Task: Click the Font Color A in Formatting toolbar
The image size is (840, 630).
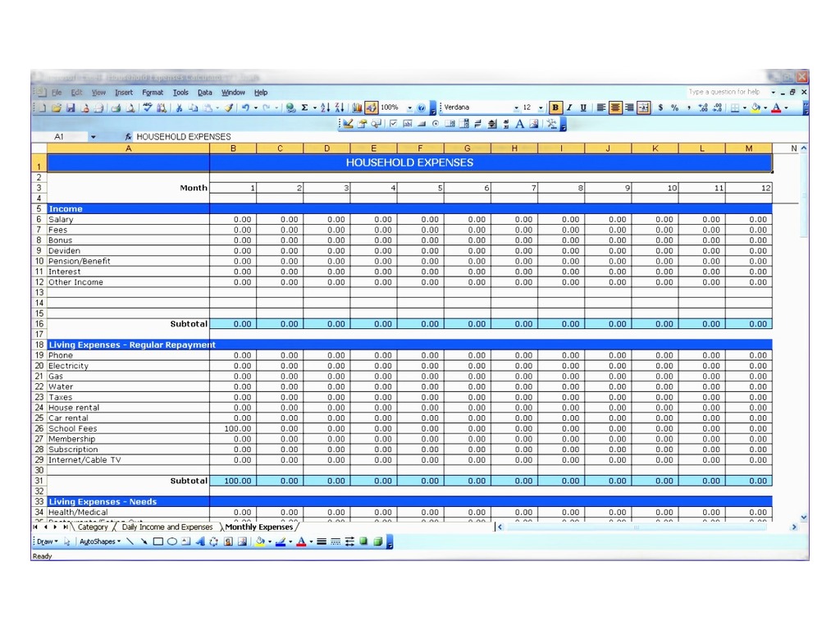Action: tap(776, 107)
